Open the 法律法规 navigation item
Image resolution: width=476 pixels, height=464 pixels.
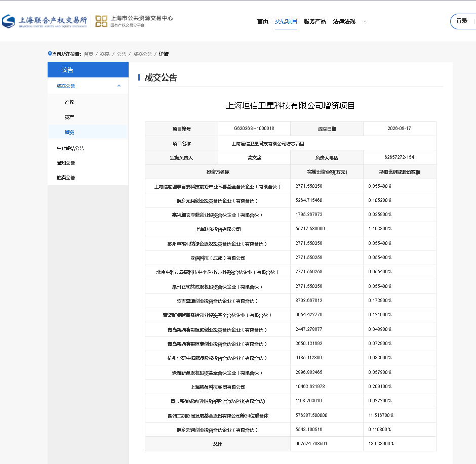click(344, 21)
